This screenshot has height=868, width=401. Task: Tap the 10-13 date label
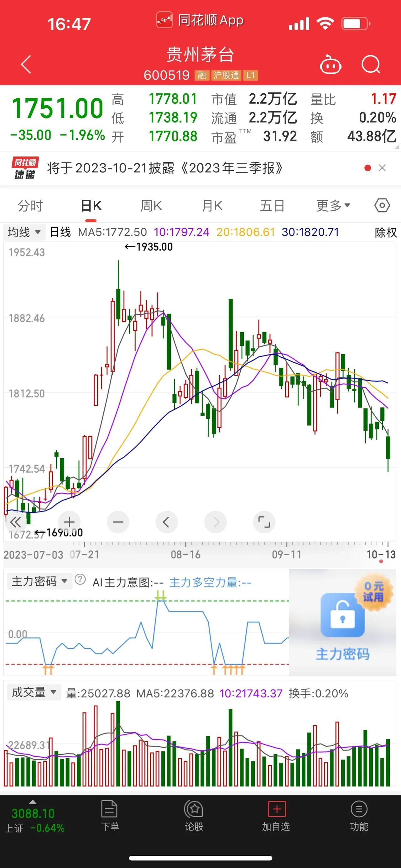tap(381, 554)
